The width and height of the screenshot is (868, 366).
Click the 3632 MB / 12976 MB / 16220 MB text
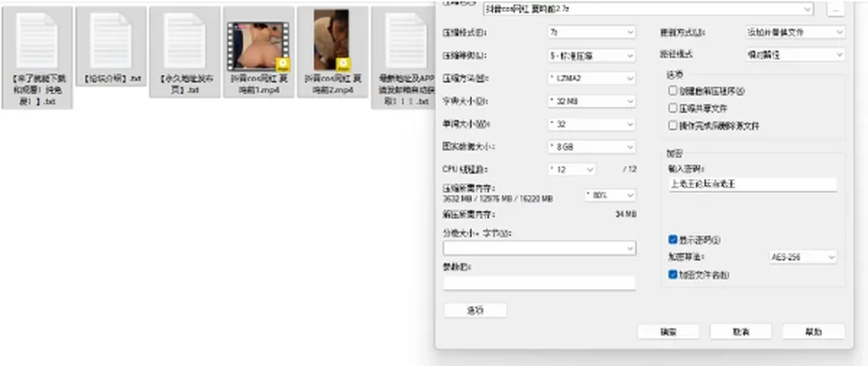click(497, 199)
